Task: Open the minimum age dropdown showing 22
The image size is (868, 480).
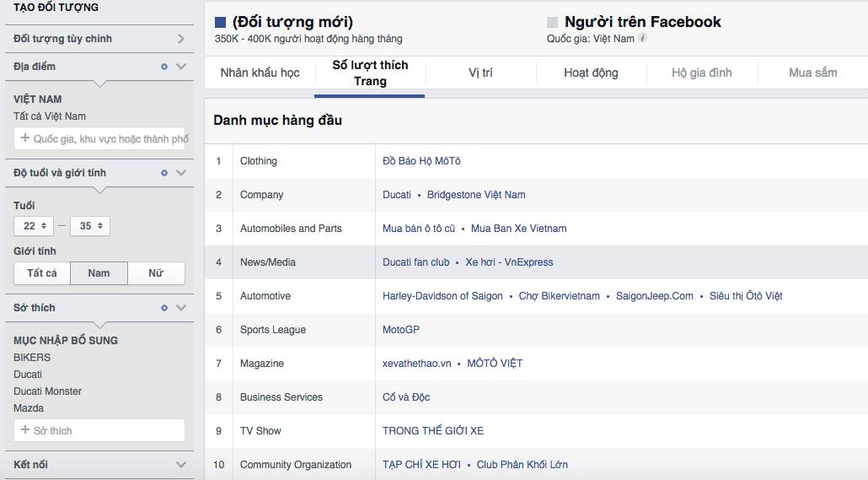Action: pos(34,225)
